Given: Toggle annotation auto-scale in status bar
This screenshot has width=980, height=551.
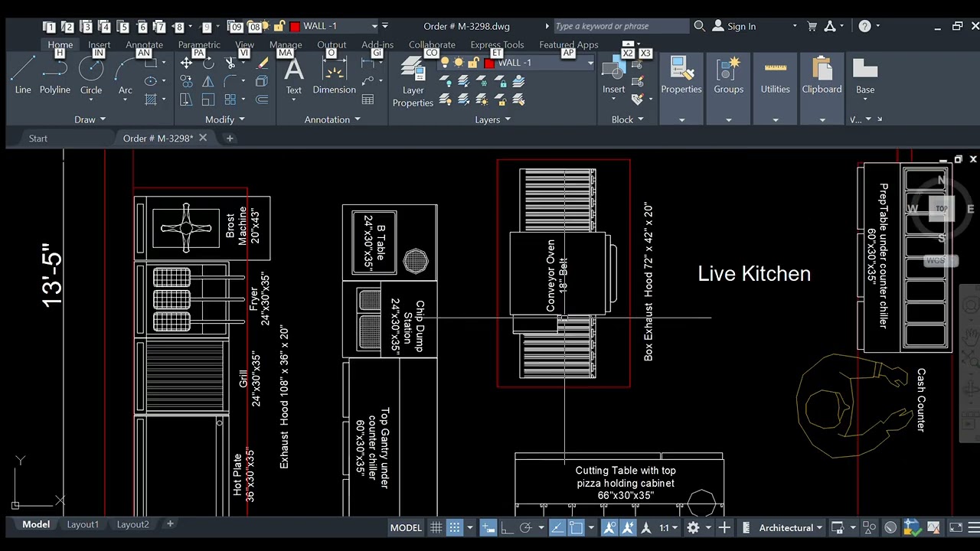Looking at the screenshot, I should click(x=629, y=527).
